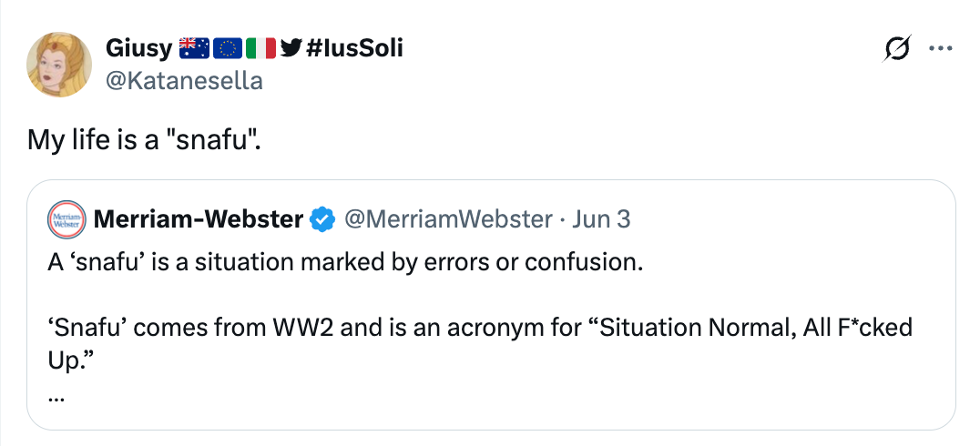Click the 'My life is a snafu' text
The height and width of the screenshot is (446, 980).
coord(144,140)
